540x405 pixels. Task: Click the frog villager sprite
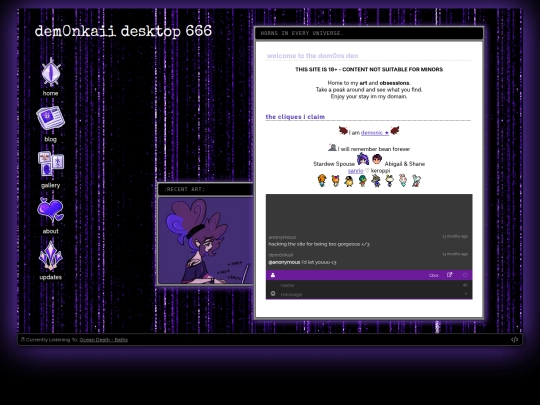(389, 181)
